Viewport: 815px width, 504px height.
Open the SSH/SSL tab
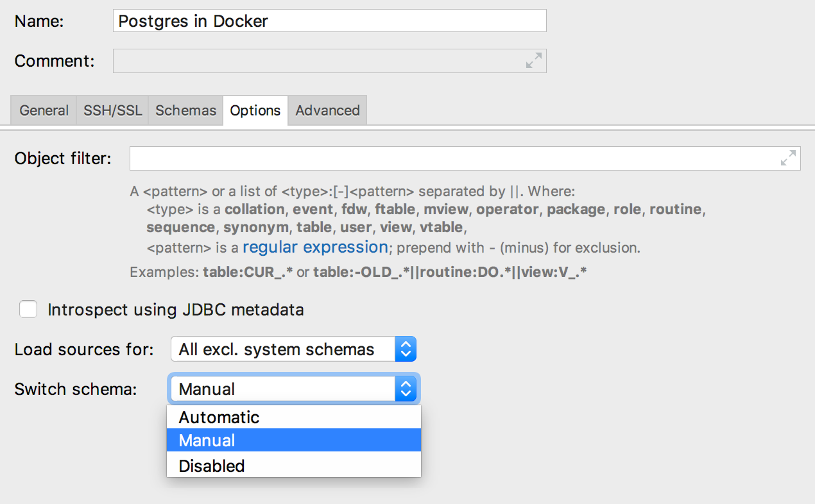point(112,110)
